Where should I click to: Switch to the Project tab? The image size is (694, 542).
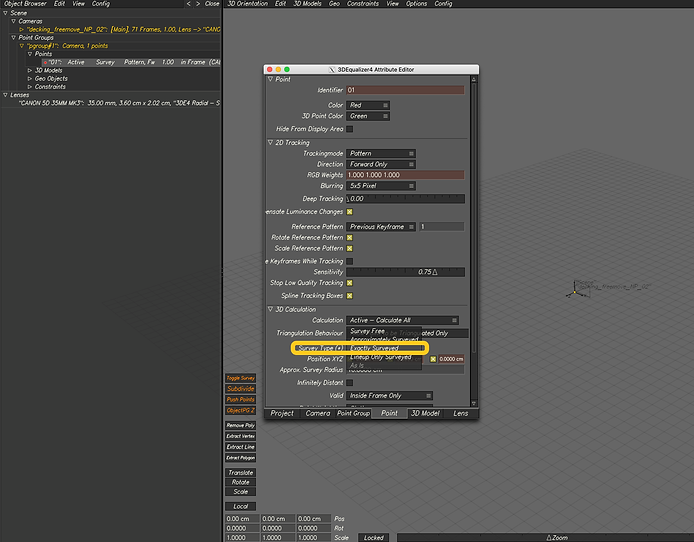click(282, 413)
